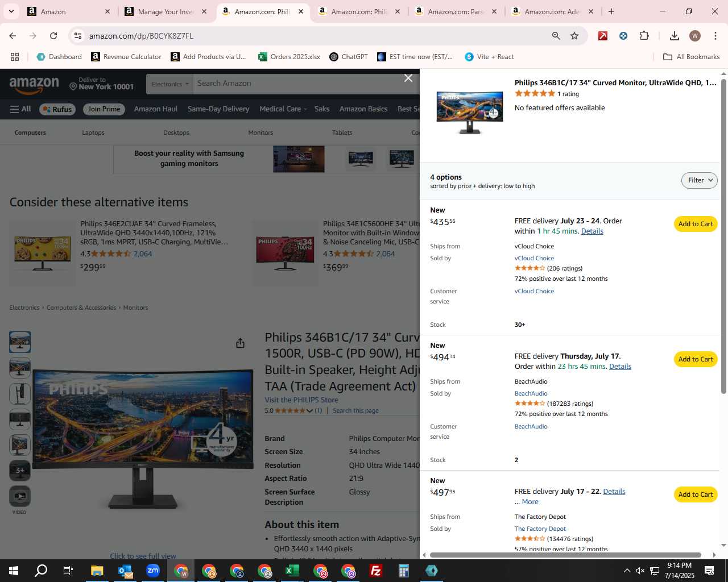Change delivery location New York 10001
728x582 pixels.
102,84
